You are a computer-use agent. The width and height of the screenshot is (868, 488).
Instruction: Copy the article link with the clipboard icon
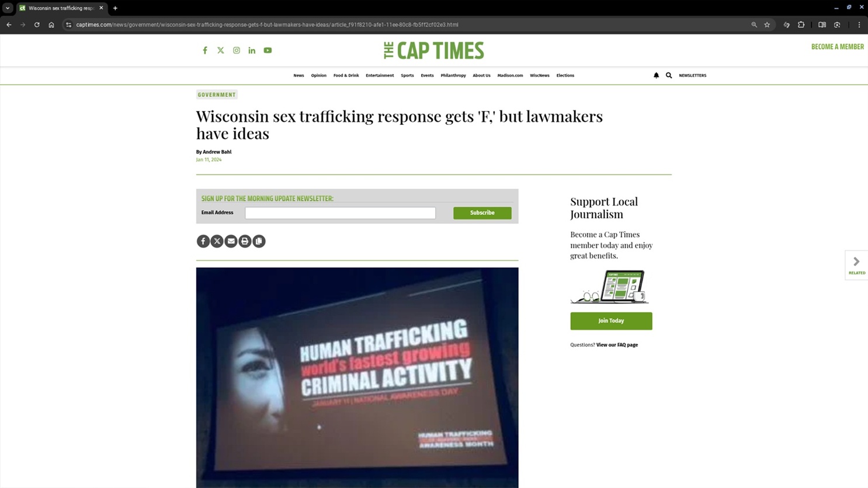(259, 241)
